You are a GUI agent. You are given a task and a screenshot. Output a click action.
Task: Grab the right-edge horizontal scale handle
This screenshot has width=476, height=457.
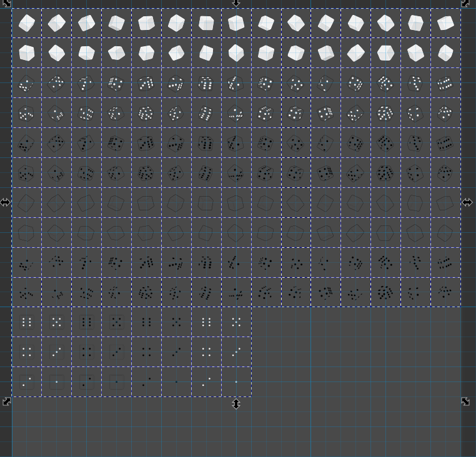pyautogui.click(x=467, y=202)
